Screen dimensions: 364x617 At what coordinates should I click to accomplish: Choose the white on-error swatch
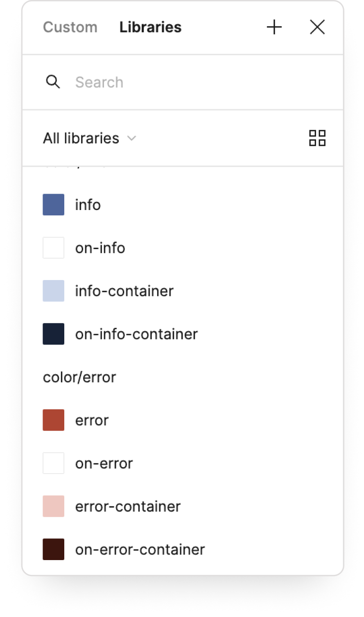pyautogui.click(x=54, y=463)
